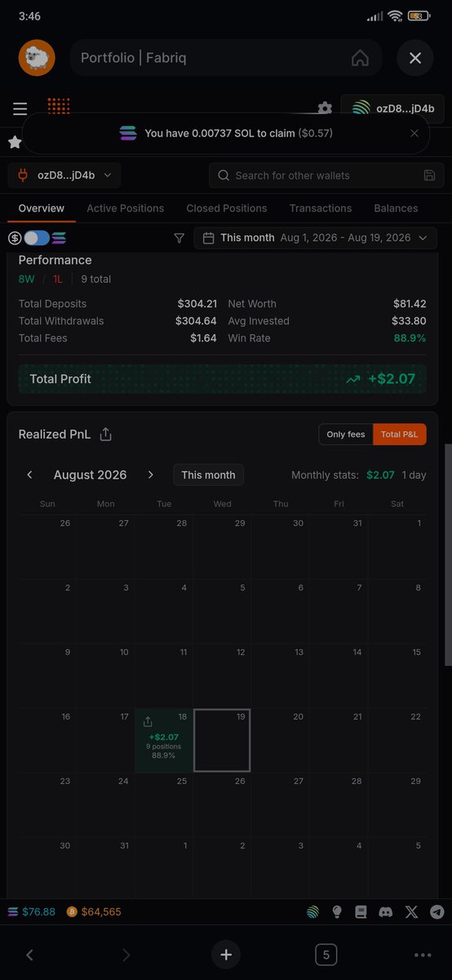Open settings via the gear icon
Image resolution: width=452 pixels, height=980 pixels.
(x=325, y=109)
